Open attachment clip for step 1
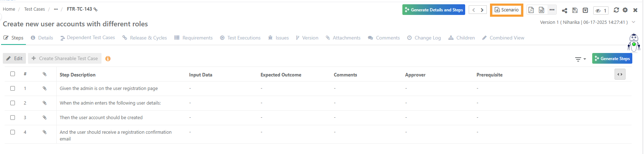 [x=45, y=89]
